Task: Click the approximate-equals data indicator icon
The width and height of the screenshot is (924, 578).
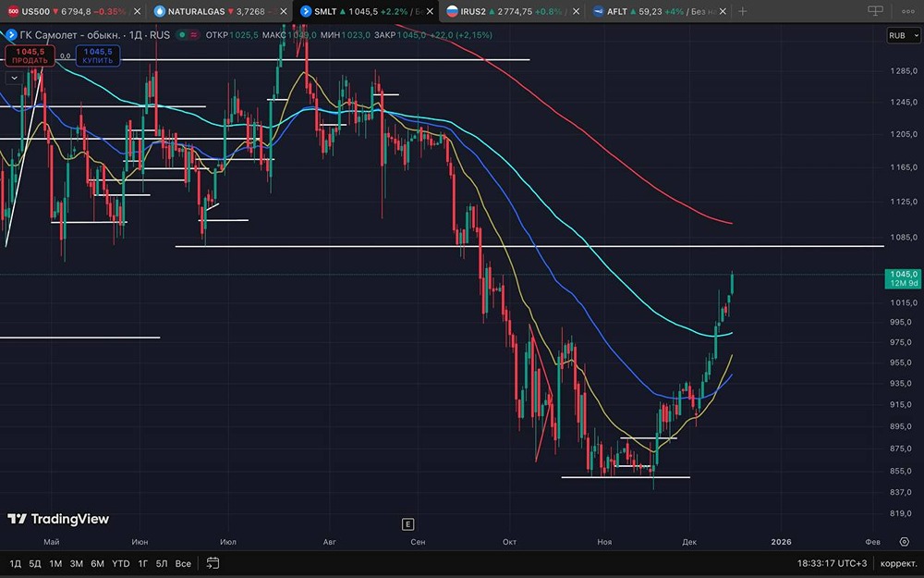Action: pos(193,35)
